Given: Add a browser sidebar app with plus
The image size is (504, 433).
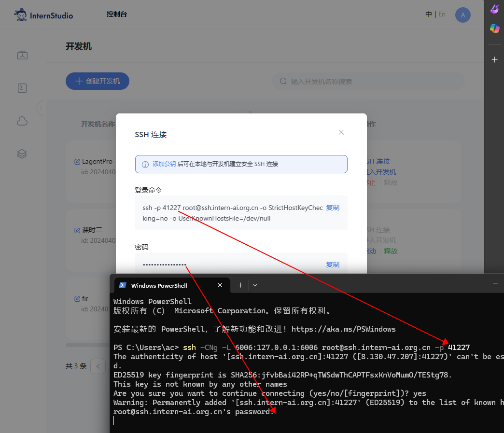Looking at the screenshot, I should pos(495,60).
